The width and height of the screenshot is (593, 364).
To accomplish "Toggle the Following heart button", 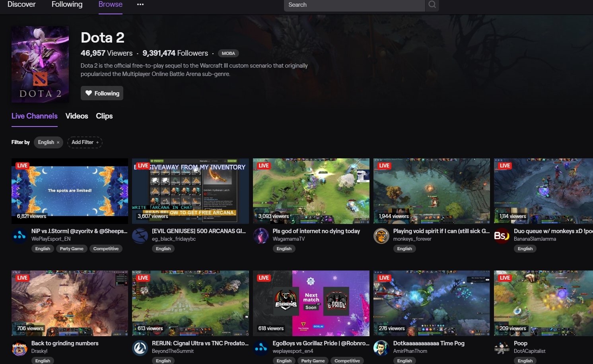I will 102,93.
